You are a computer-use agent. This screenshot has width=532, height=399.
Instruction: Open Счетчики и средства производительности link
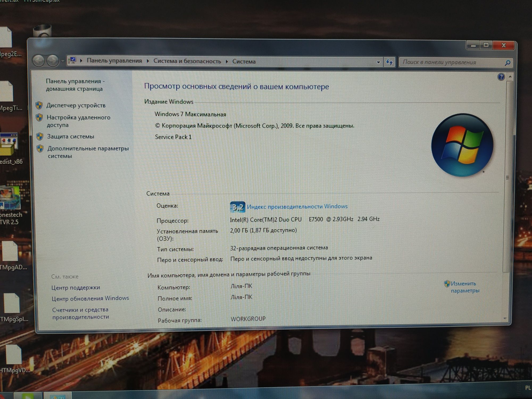click(x=81, y=313)
